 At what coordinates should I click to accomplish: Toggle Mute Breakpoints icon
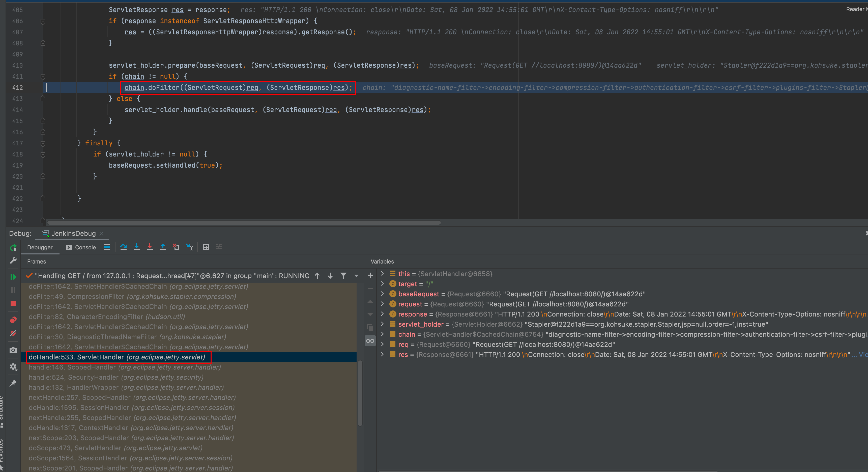13,333
